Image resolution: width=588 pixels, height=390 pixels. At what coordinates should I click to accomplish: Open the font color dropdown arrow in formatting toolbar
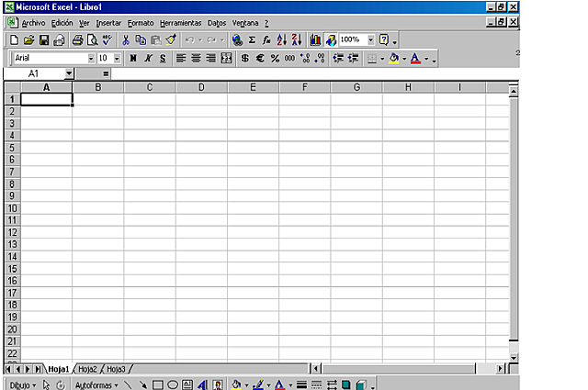pos(426,59)
